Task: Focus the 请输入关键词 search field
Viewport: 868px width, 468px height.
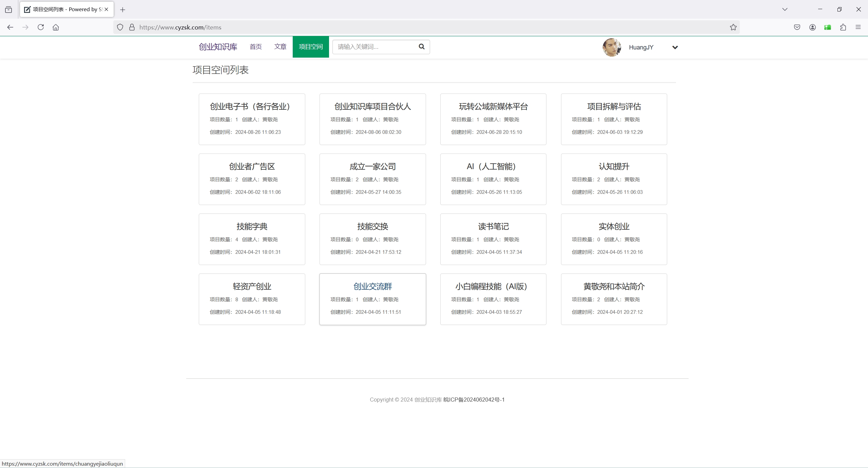Action: point(374,47)
